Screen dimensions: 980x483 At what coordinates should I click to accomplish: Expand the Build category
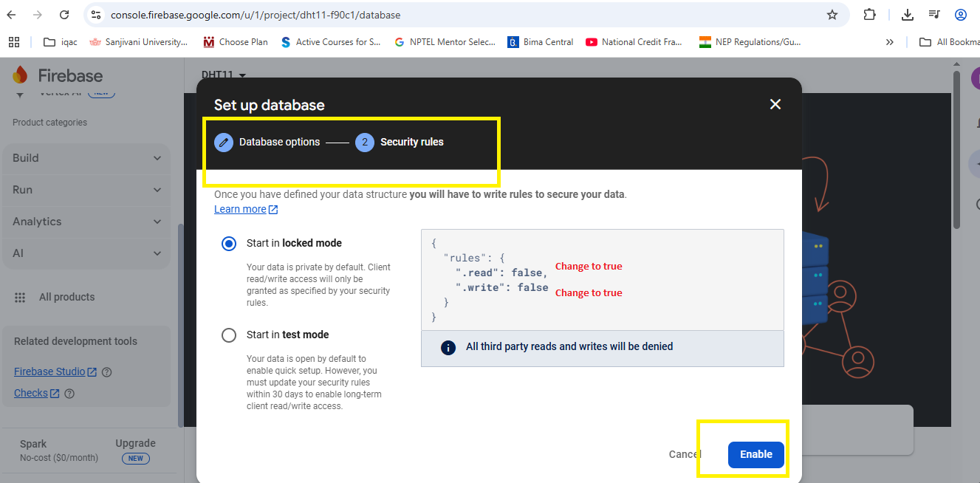[x=86, y=158]
